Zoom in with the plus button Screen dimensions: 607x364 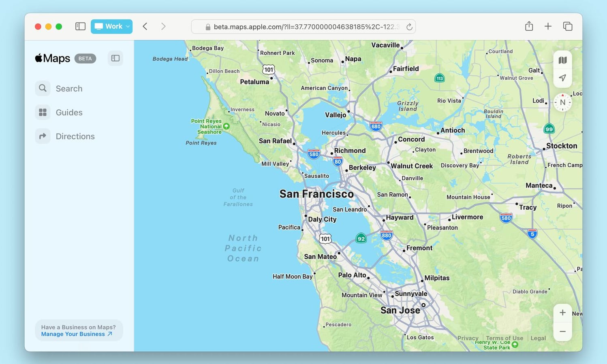562,313
